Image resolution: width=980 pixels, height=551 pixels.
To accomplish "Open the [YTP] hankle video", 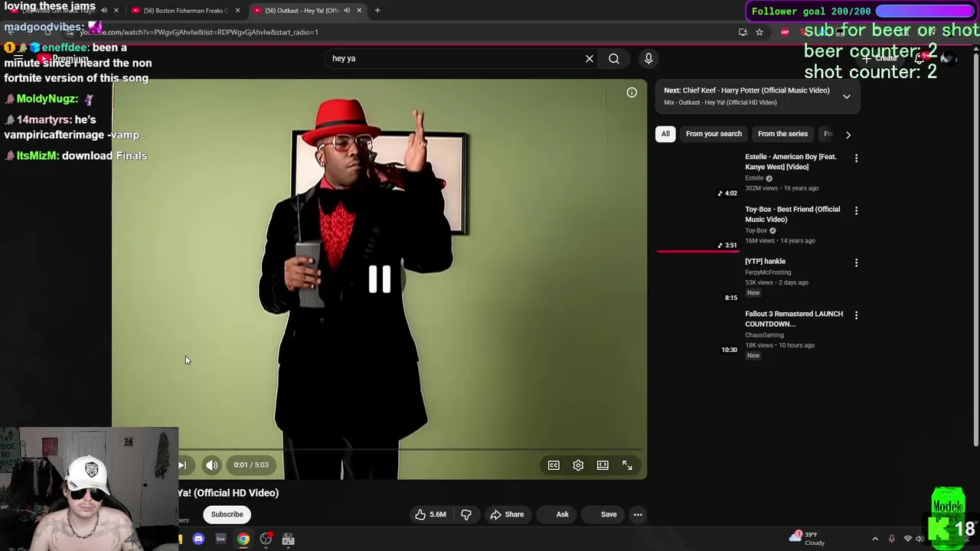I will [766, 262].
